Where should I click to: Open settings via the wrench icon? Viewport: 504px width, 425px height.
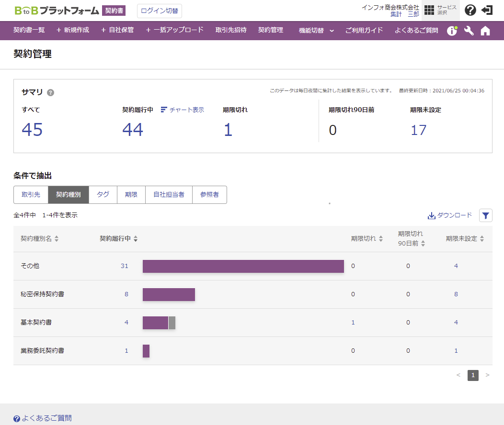[469, 31]
